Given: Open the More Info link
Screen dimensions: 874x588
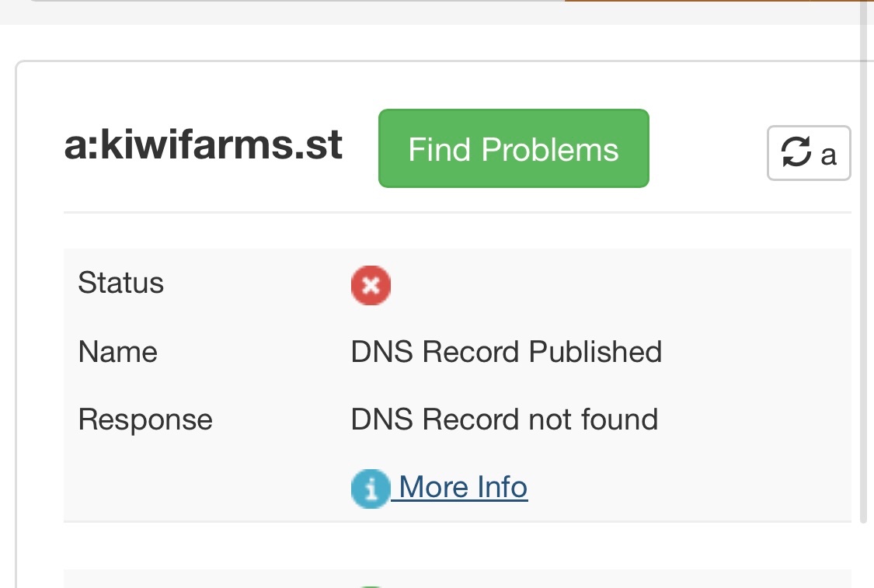Looking at the screenshot, I should [464, 487].
